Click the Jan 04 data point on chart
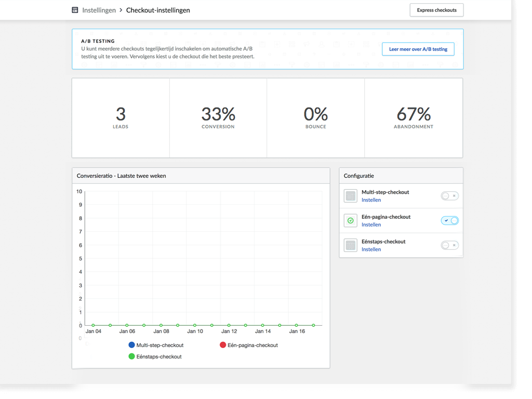The width and height of the screenshot is (532, 399). pos(94,325)
